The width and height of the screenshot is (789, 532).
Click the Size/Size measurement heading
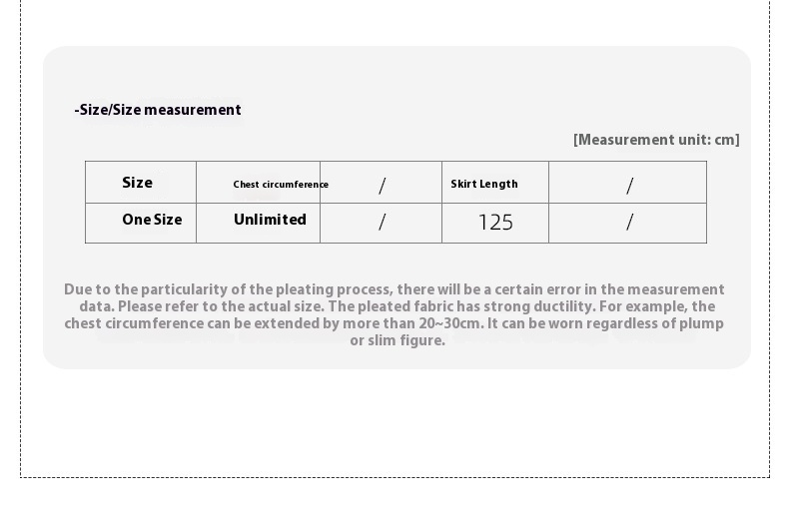(x=158, y=110)
